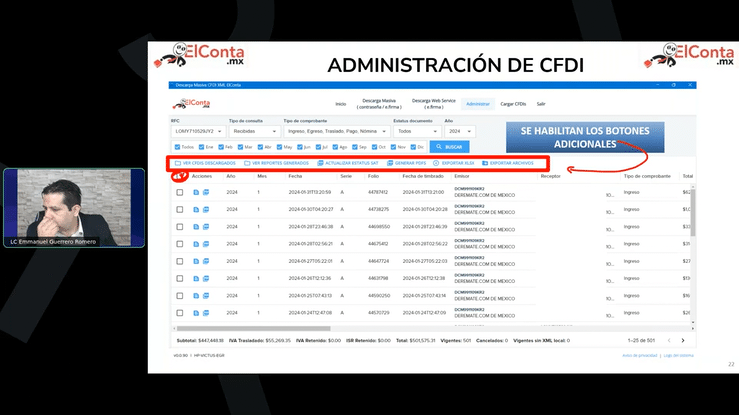The height and width of the screenshot is (415, 739).
Task: Uncheck the Jun month checkbox
Action: [x=300, y=147]
